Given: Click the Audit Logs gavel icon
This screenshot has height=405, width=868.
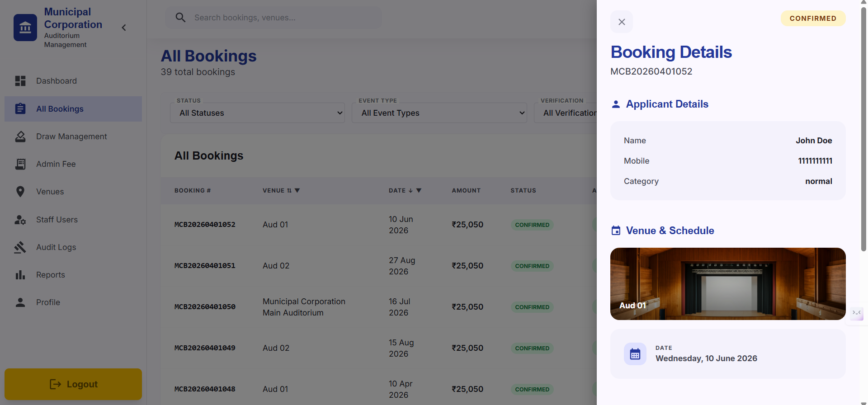Looking at the screenshot, I should coord(20,247).
